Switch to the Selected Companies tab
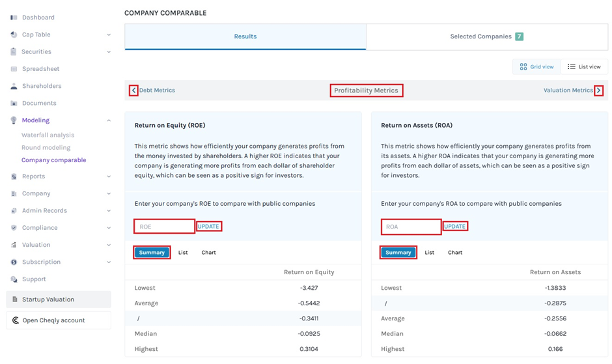612x364 pixels. click(487, 36)
